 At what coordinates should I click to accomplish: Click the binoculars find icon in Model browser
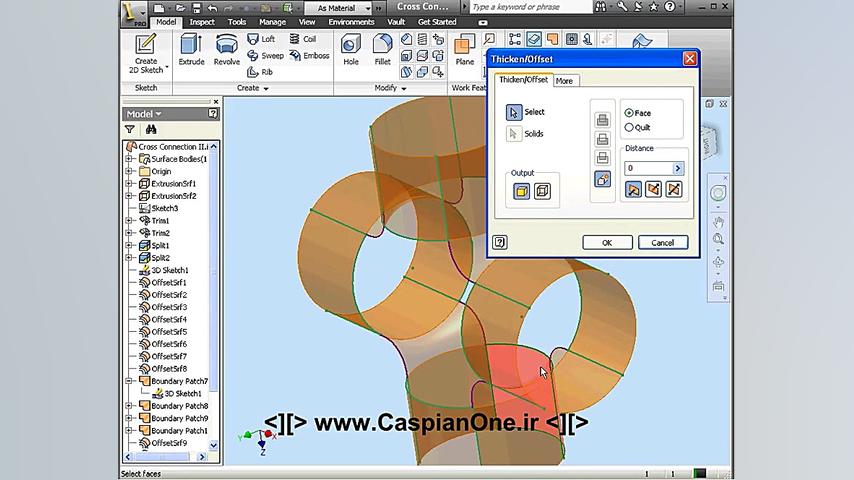[151, 129]
